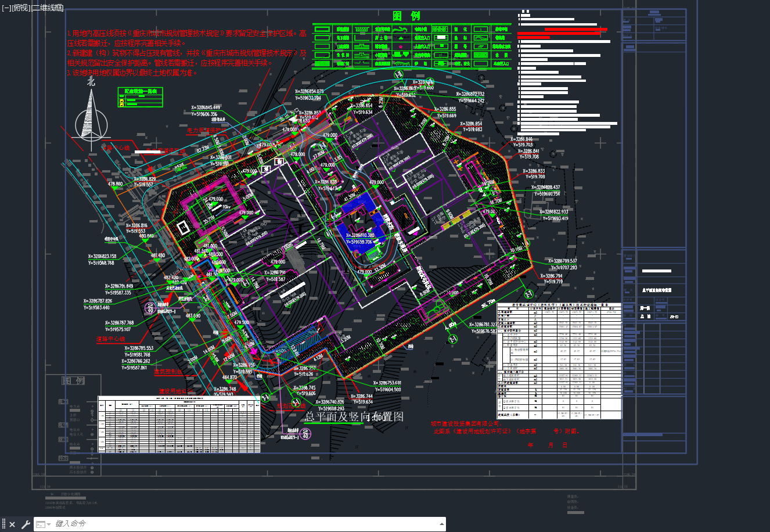The image size is (770, 532).
Task: Grab the command line grip handle
Action: tap(3, 524)
